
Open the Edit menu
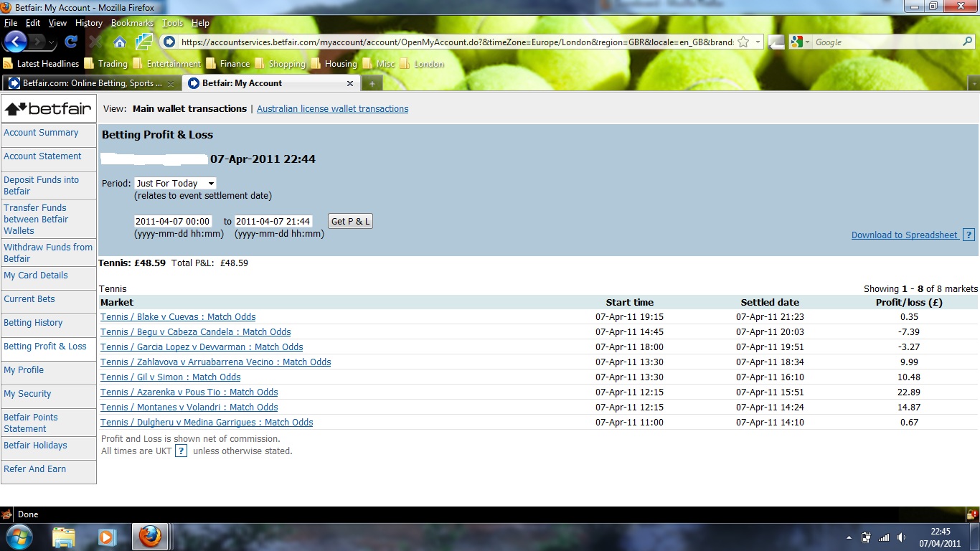point(33,23)
